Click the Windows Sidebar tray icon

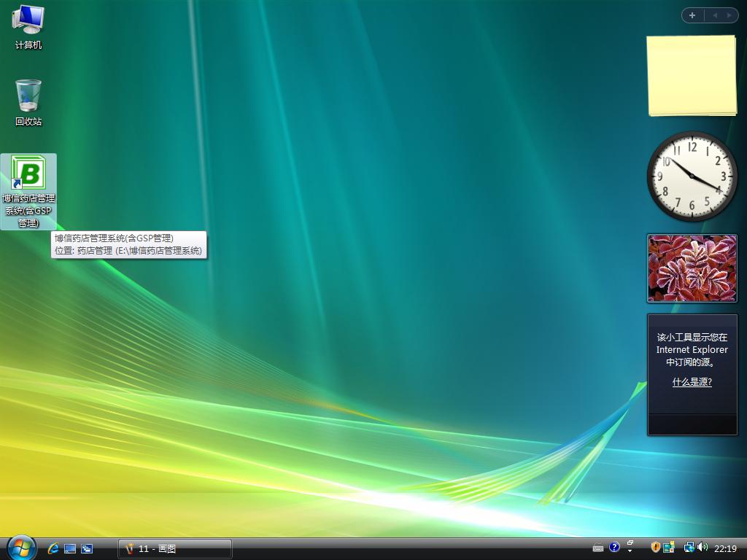[669, 548]
